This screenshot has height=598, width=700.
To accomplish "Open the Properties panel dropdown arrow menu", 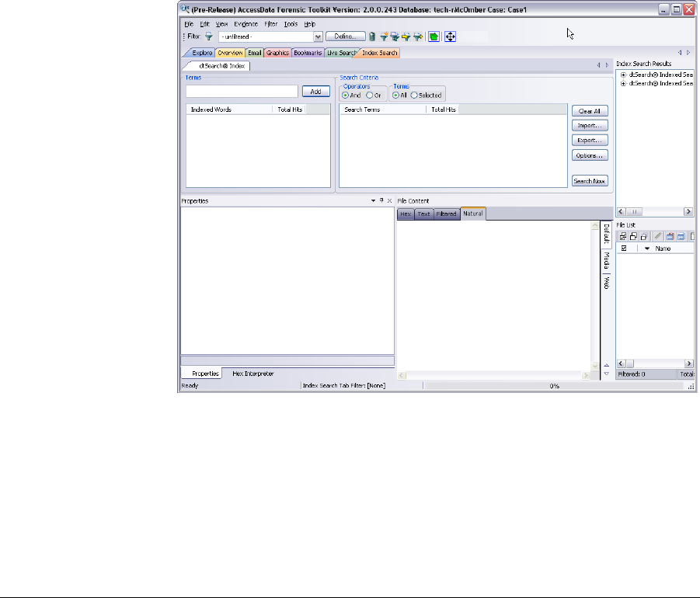I will coord(373,201).
